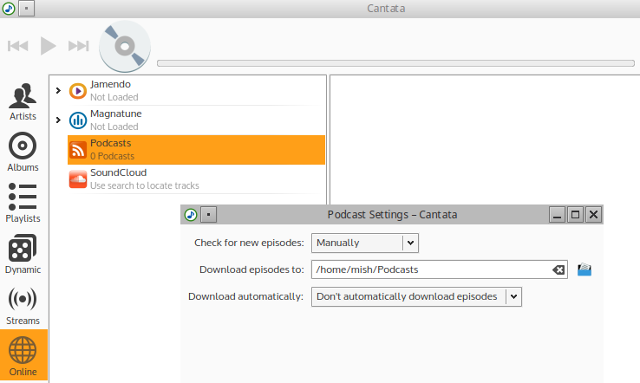
Task: Switch to the Albums sidebar view
Action: tap(23, 152)
